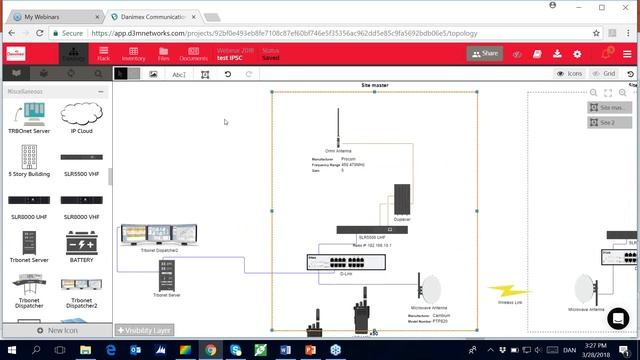The height and width of the screenshot is (360, 640).
Task: Toggle Grid visibility
Action: (604, 73)
